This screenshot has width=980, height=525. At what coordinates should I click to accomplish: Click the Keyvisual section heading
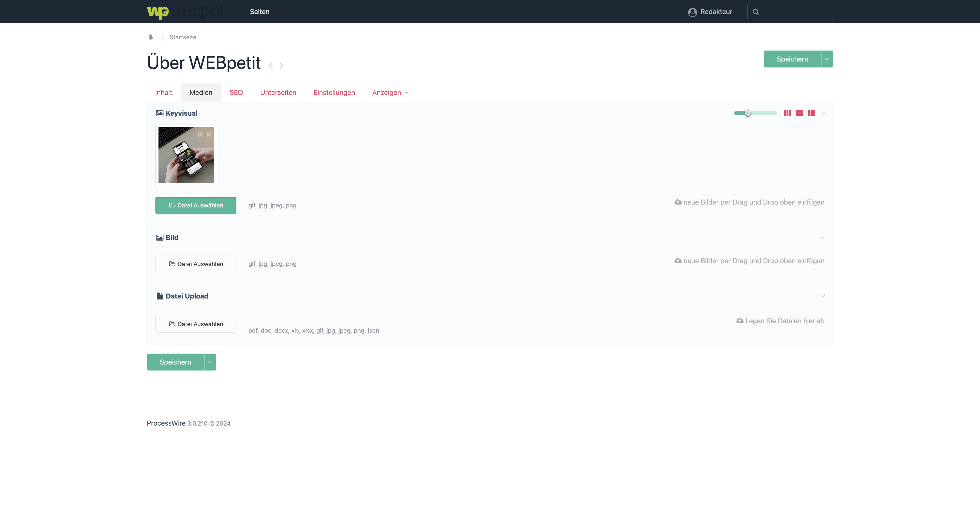[x=181, y=113]
